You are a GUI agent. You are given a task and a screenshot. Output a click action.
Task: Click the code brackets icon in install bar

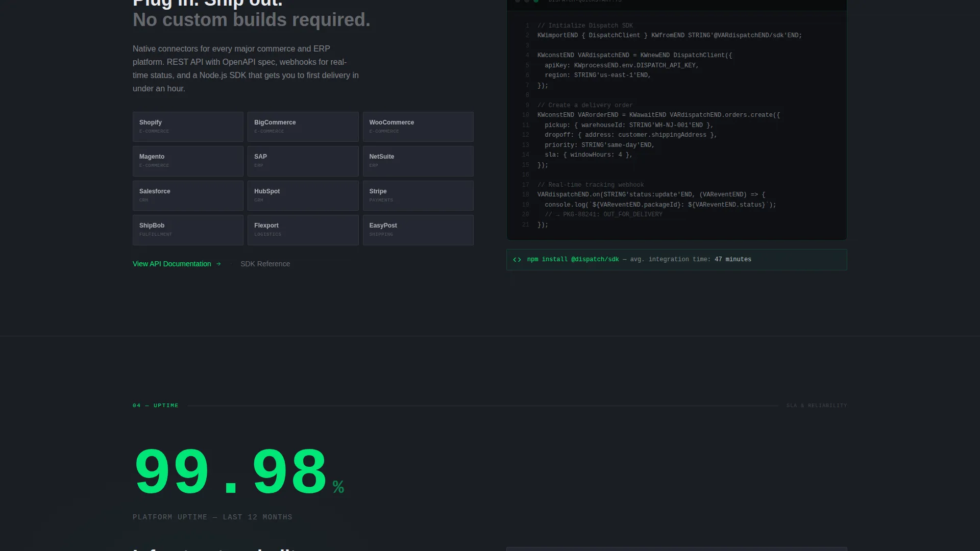point(517,260)
